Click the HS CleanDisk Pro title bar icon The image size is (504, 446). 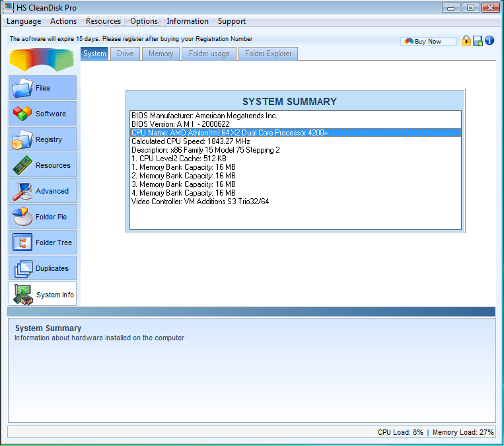pos(8,7)
